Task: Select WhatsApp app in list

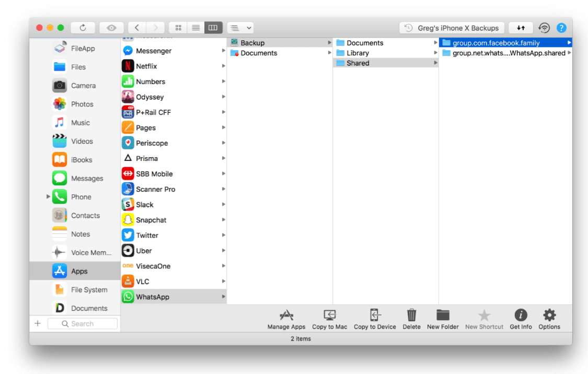Action: click(174, 296)
